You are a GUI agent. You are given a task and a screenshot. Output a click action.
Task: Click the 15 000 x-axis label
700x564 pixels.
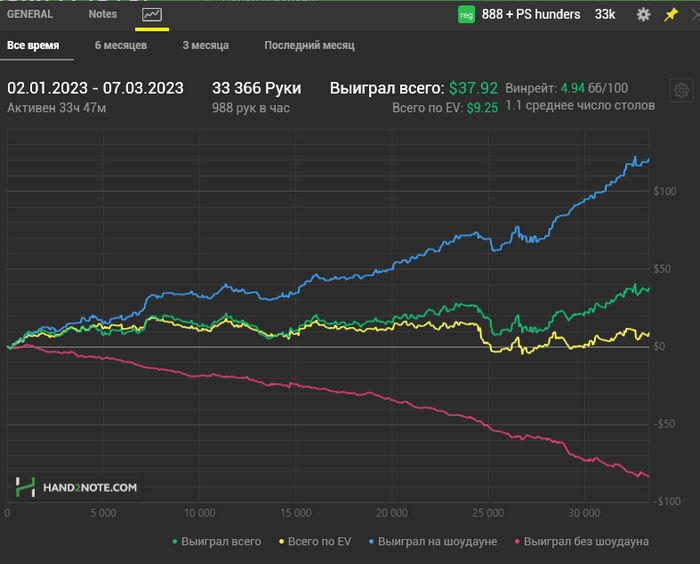(x=296, y=513)
